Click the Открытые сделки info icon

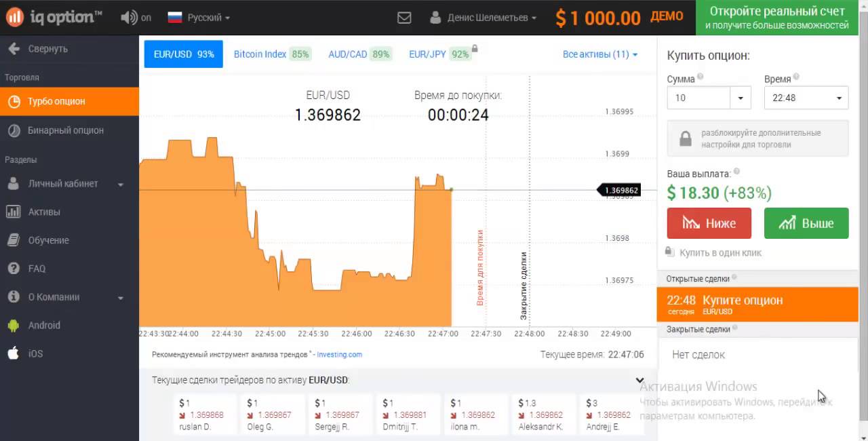pyautogui.click(x=734, y=277)
